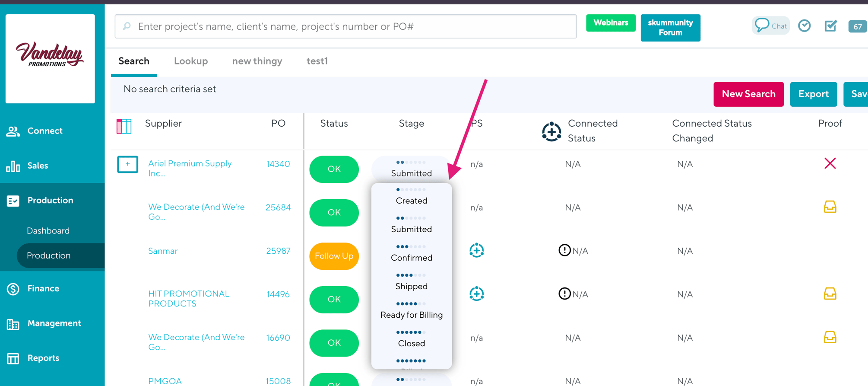Open the Ariel Premium Supply Inc link

[x=190, y=169]
